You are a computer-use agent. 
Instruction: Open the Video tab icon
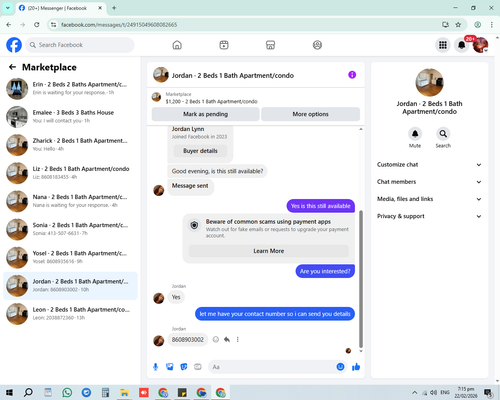tap(224, 45)
